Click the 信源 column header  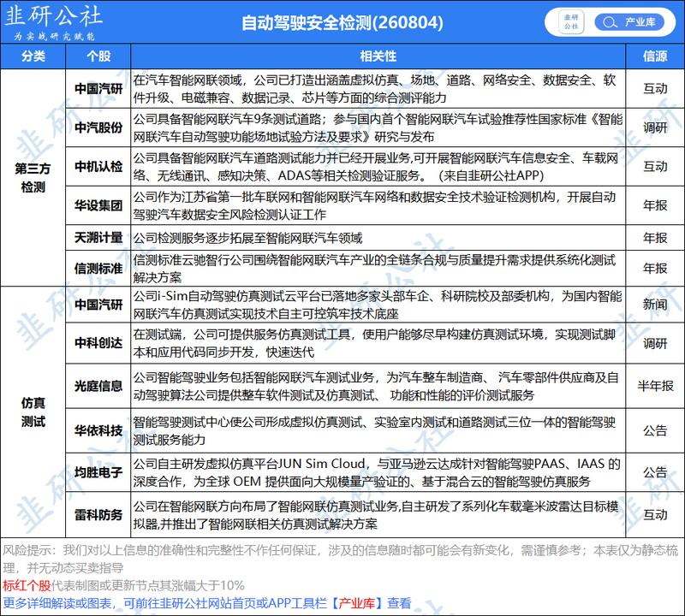[655, 56]
